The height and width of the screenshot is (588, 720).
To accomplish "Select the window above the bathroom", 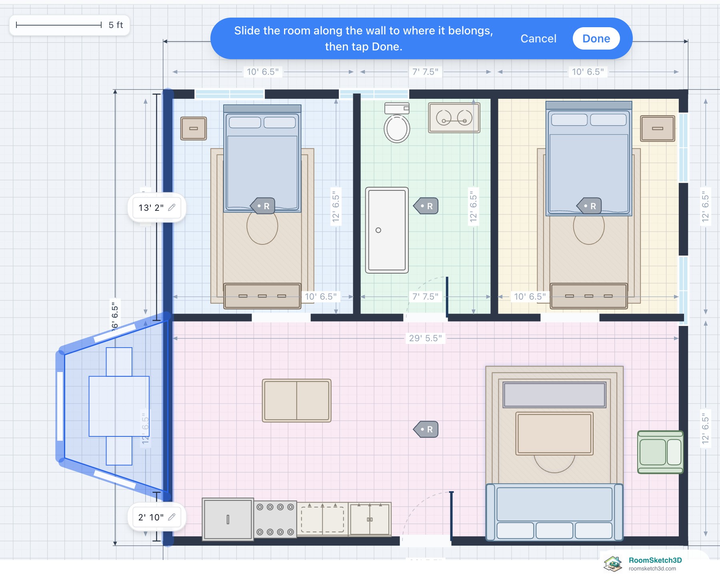I will [x=374, y=94].
